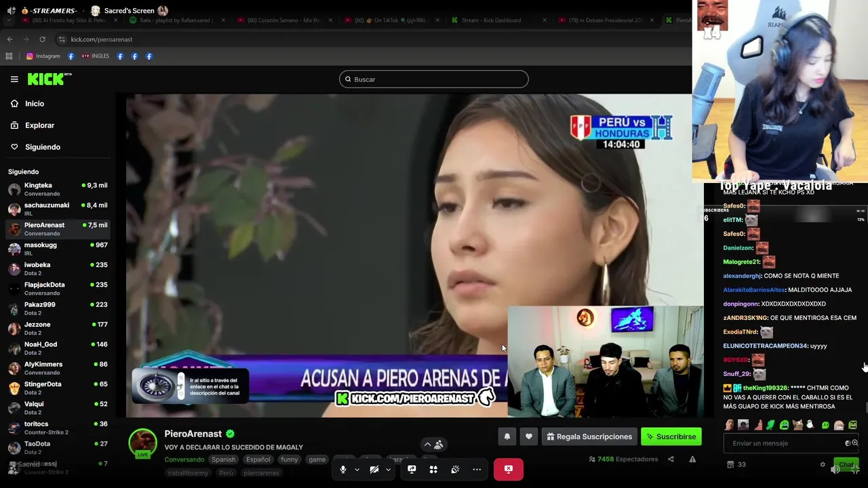Viewport: 868px width, 488px height.
Task: Click the PieroArenast live avatar
Action: (x=142, y=443)
